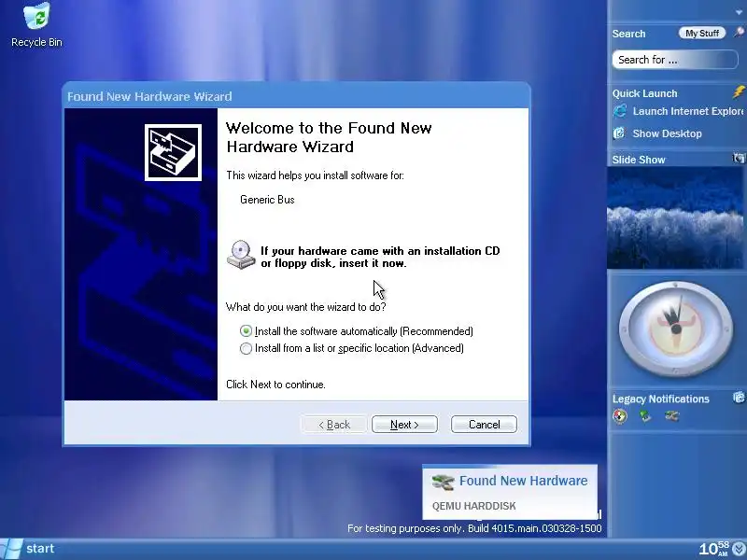Click 'What do you want the wizard to do?'
This screenshot has width=747, height=560.
306,307
